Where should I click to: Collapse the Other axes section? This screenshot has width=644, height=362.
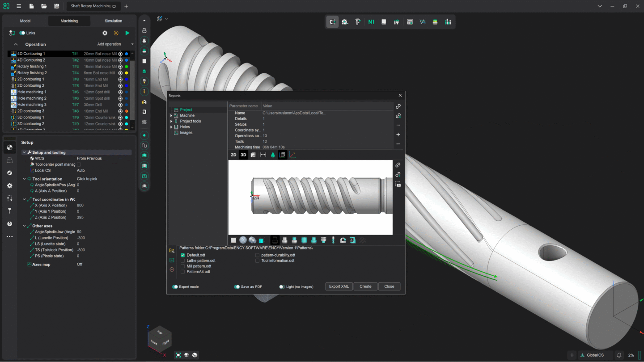[25, 226]
